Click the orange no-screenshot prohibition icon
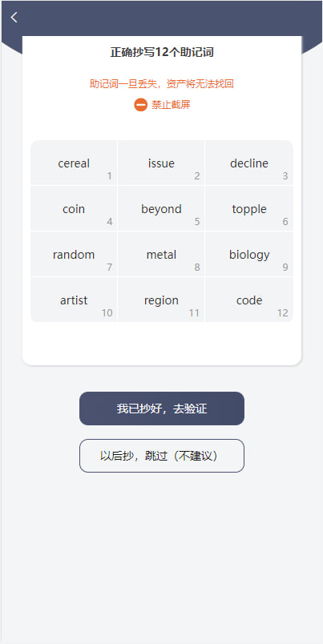 tap(140, 105)
